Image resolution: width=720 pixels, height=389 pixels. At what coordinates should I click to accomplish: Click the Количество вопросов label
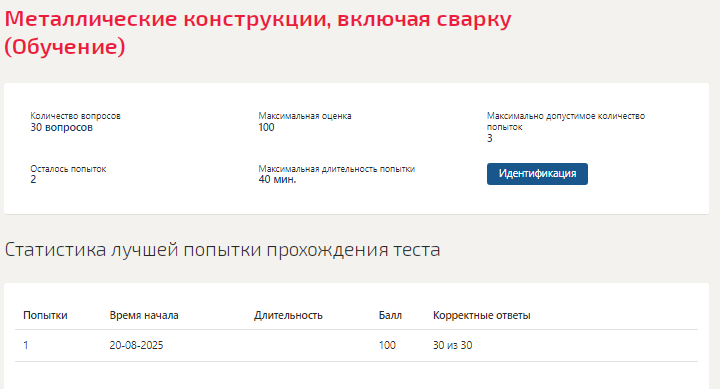[75, 116]
